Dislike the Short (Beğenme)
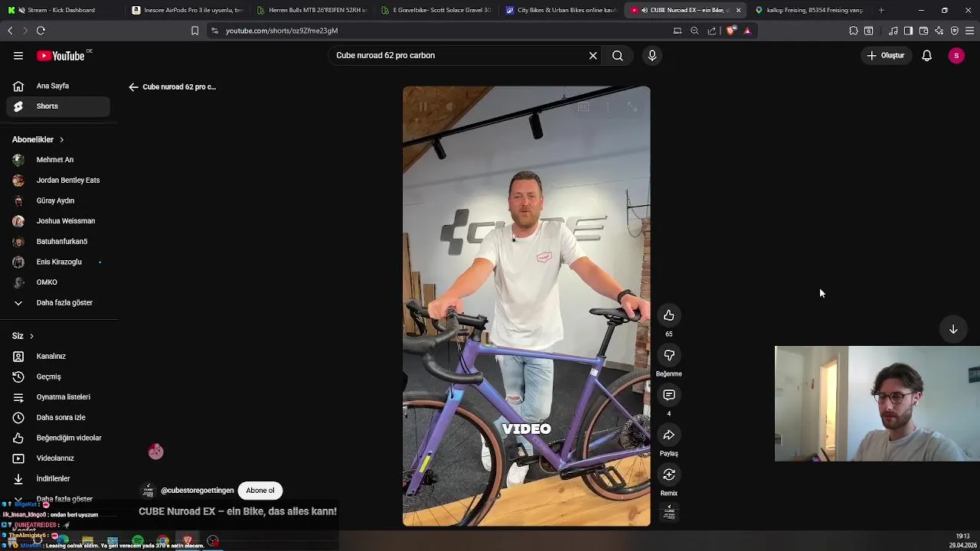Screen dimensions: 980x551 pyautogui.click(x=669, y=355)
